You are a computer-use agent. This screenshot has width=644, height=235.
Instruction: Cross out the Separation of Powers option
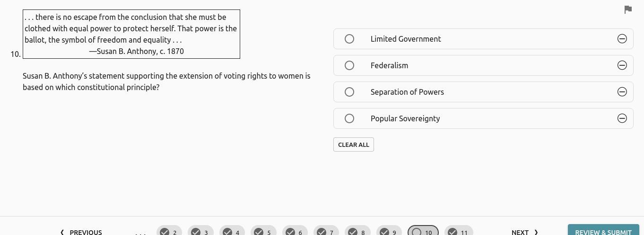point(622,92)
